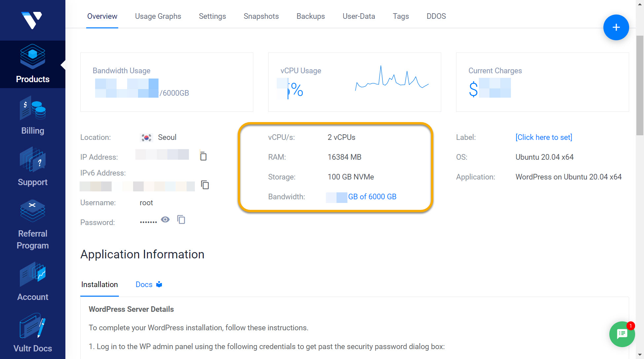Click the blue plus deploy button
The height and width of the screenshot is (359, 644).
click(616, 27)
